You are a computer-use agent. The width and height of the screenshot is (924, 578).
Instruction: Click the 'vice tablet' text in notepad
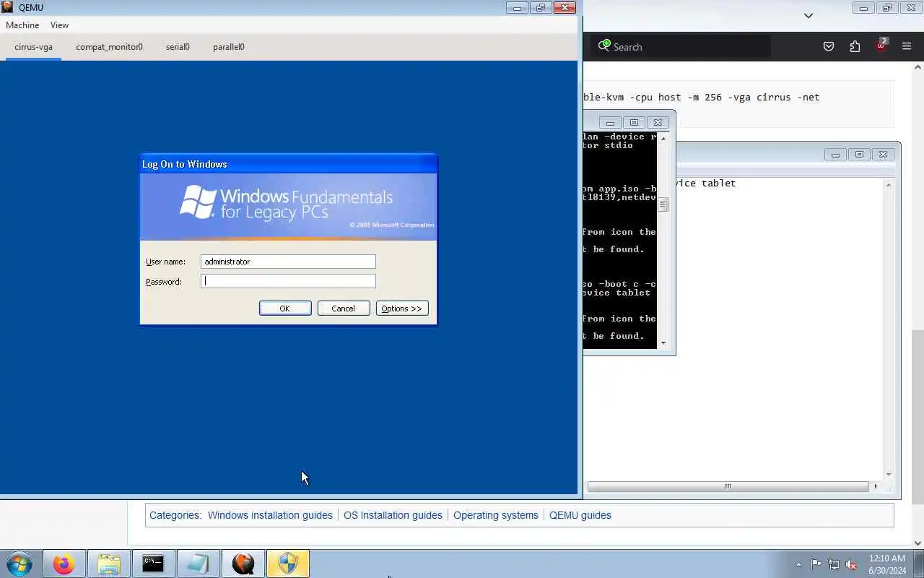coord(706,184)
